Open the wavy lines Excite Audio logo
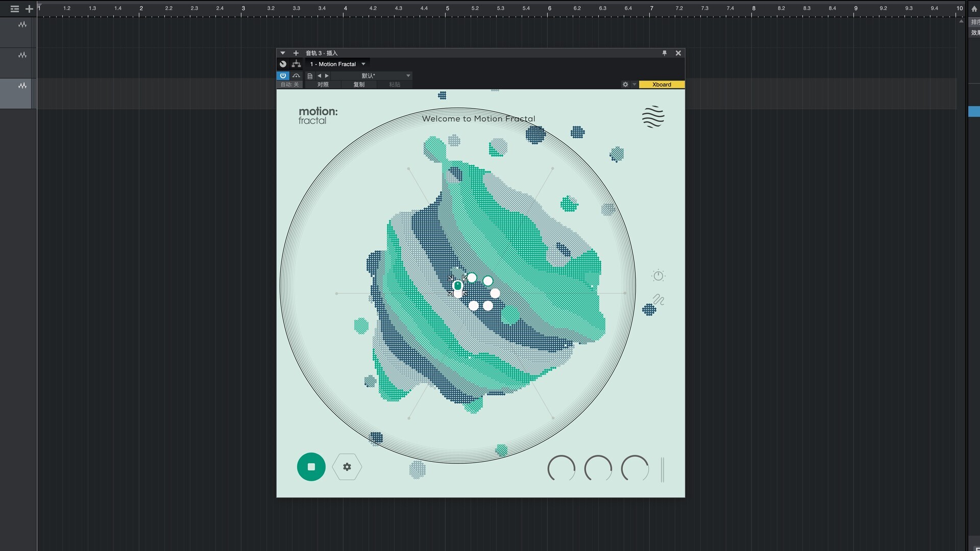 coord(653,117)
